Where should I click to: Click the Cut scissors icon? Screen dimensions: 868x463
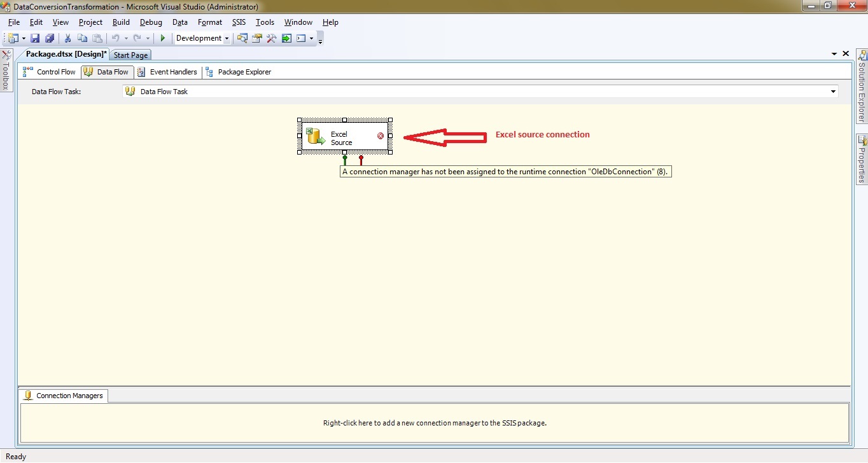coord(67,38)
